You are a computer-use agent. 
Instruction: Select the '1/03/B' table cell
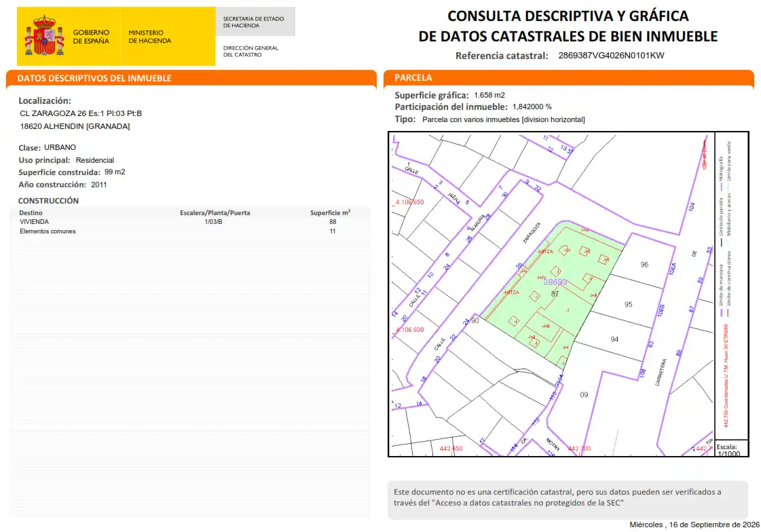pos(214,222)
